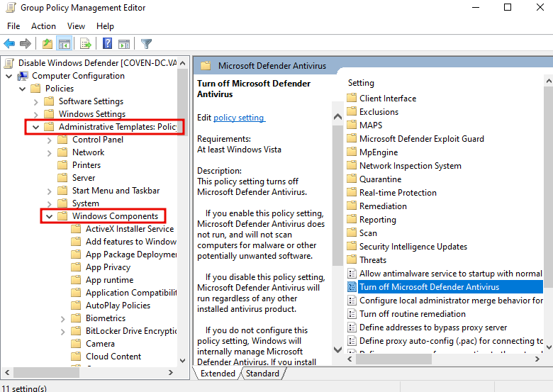553x392 pixels.
Task: Click the Scan folder icon in settings list
Action: (x=352, y=233)
